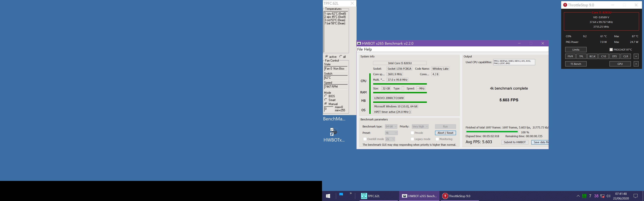
Task: Launch TS Bench in ThrottleStop
Action: (576, 64)
